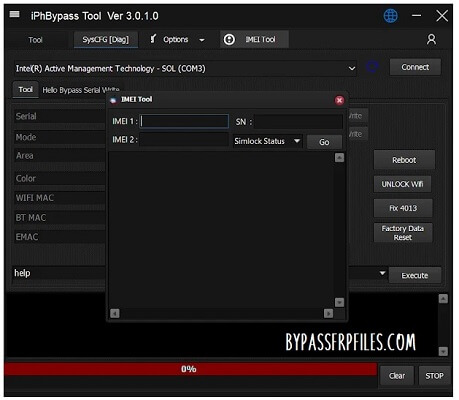Click the IMEI dialog scroll up arrow
Viewport: 459px width, 400px height.
point(339,158)
